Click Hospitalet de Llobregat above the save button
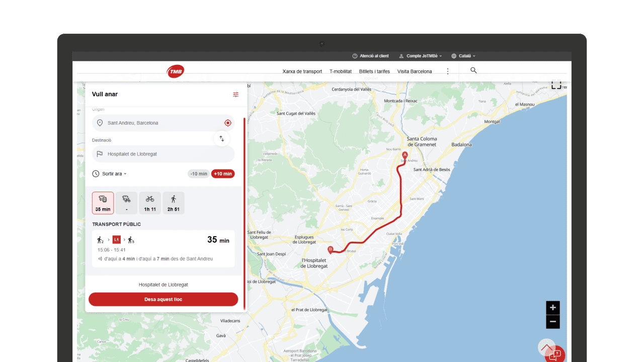644x362 pixels. pos(163,285)
